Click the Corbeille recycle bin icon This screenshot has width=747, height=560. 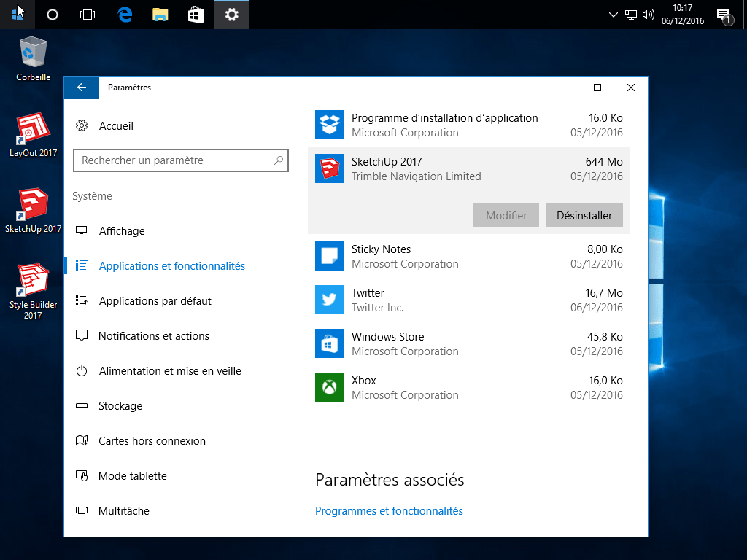33,53
